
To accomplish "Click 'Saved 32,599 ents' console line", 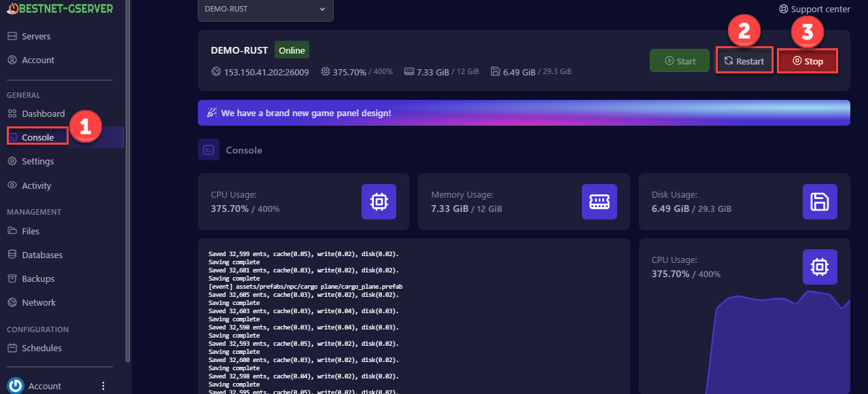I will tap(304, 254).
